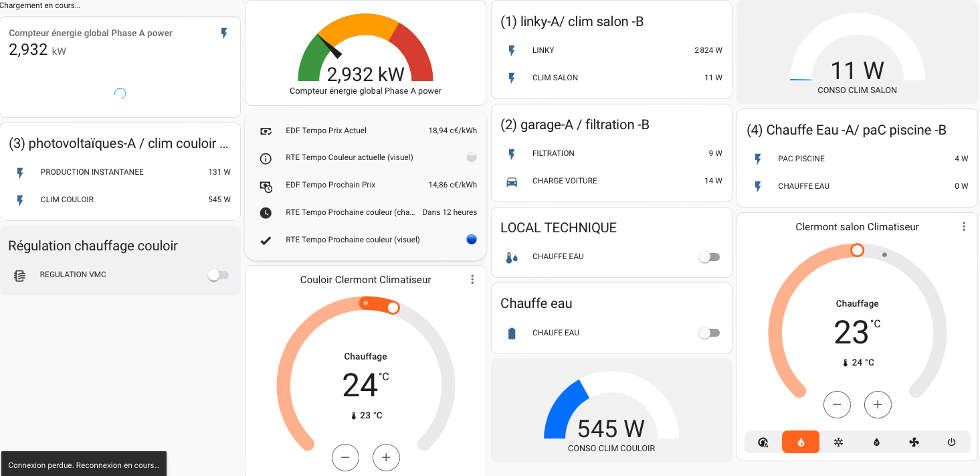The image size is (980, 476).
Task: Select the flame heating mode for salon climatiseur
Action: pos(801,442)
